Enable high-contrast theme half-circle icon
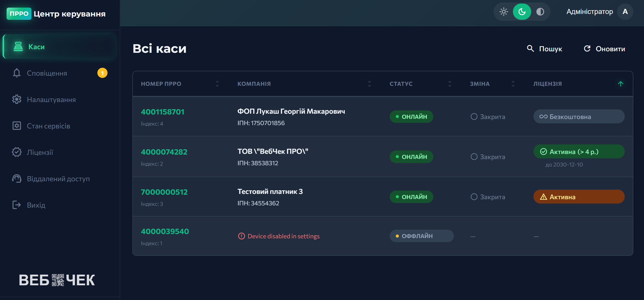The width and height of the screenshot is (644, 300). pyautogui.click(x=540, y=12)
